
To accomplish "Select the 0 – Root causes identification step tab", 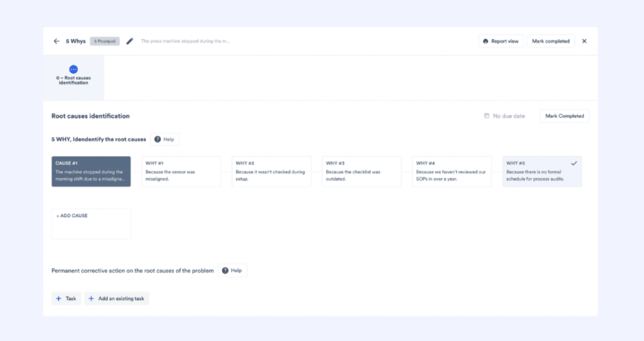I will pos(74,78).
